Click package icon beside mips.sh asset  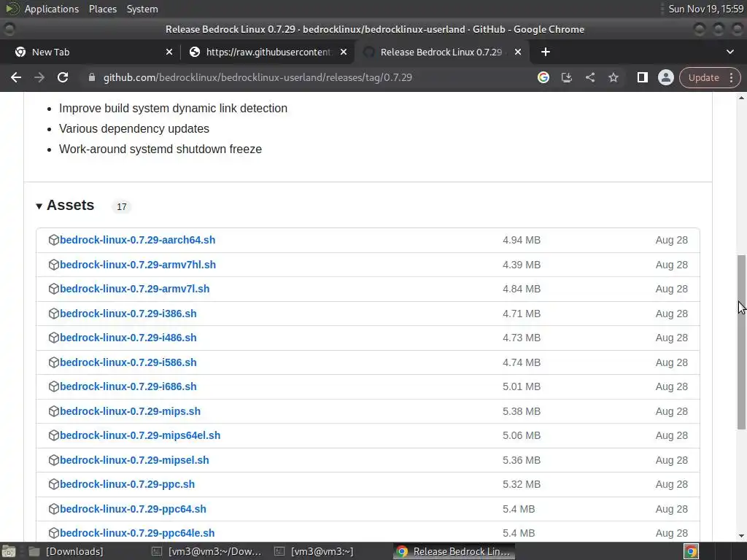point(54,411)
